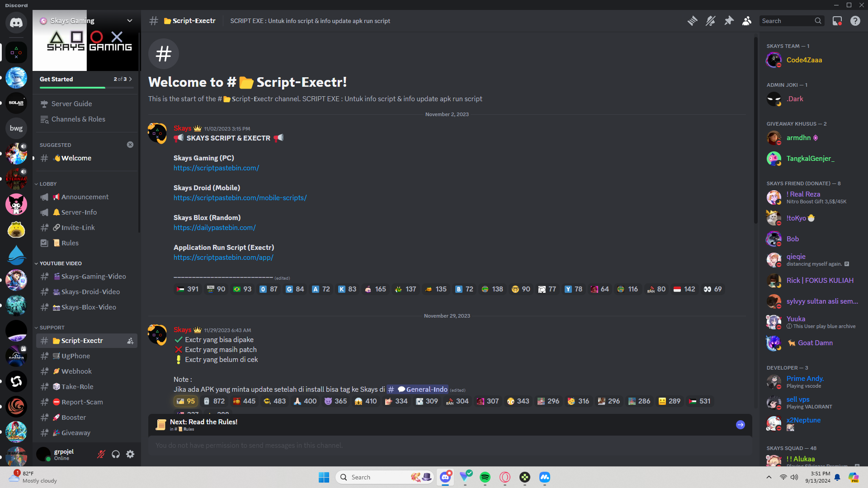Image resolution: width=868 pixels, height=488 pixels.
Task: Follow the General-Indo channel mention
Action: click(x=417, y=389)
